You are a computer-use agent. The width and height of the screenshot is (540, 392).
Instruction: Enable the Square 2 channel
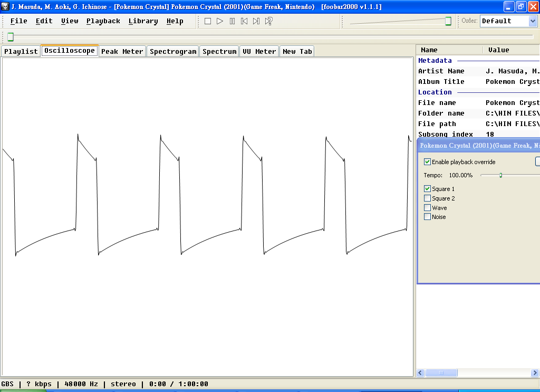(x=427, y=198)
